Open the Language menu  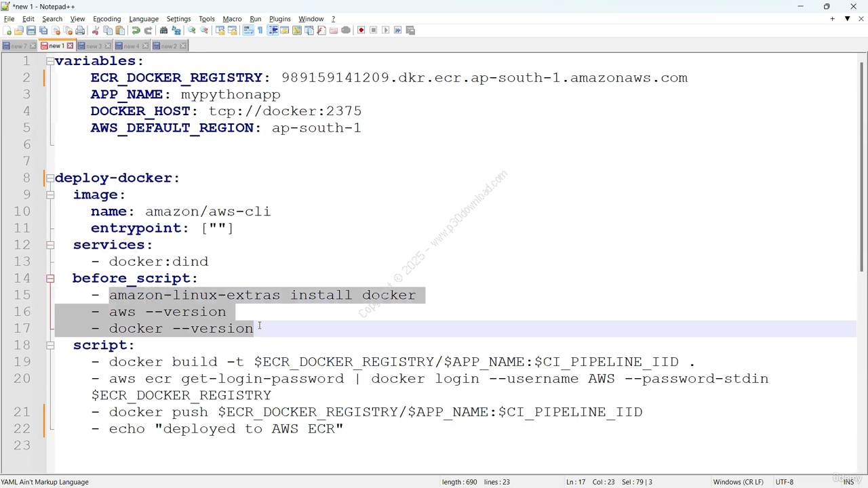[x=144, y=19]
